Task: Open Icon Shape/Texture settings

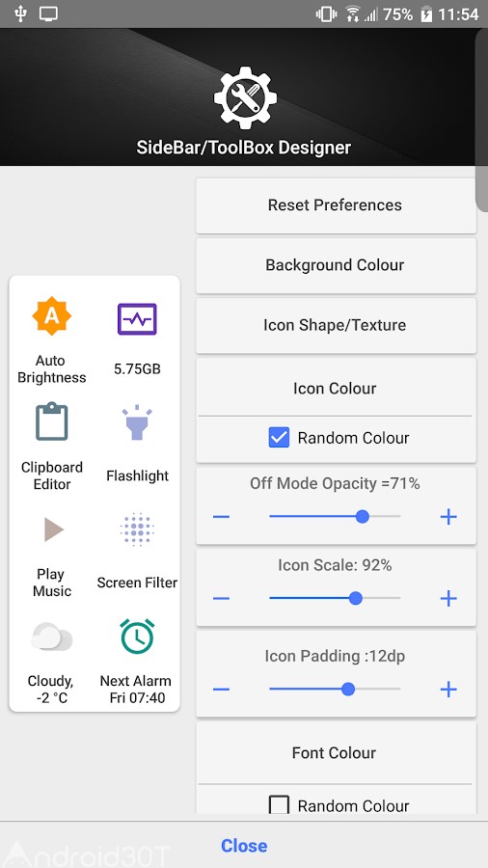Action: (x=336, y=325)
